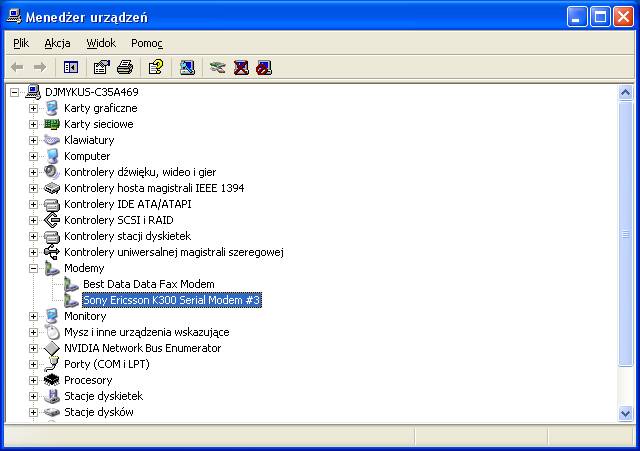The image size is (640, 451).
Task: Click the scroll up arrow
Action: 625,93
